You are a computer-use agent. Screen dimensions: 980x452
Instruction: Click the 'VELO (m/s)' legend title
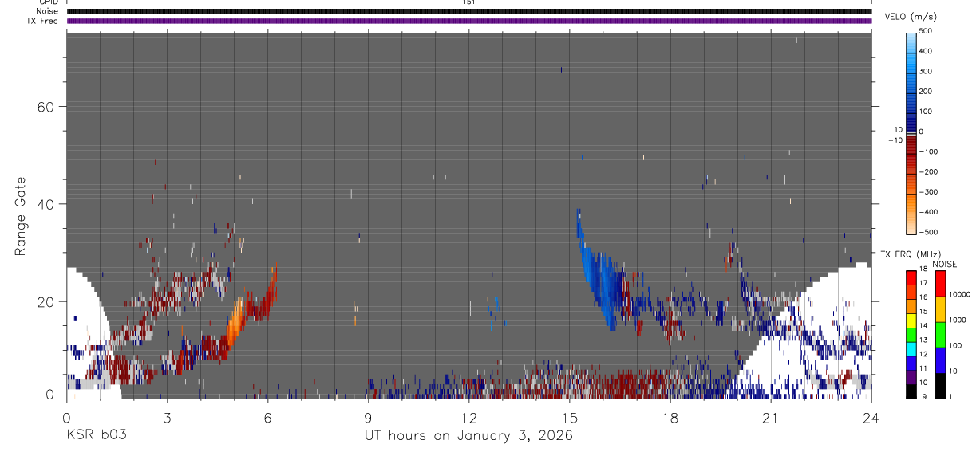(x=910, y=18)
